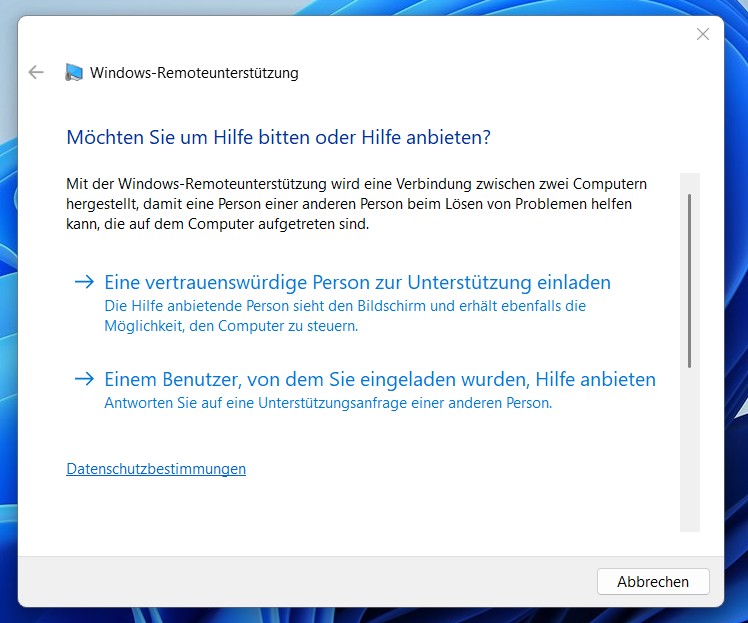
Task: Click the window title text "Windows-Remoteunterstützung"
Action: (194, 72)
